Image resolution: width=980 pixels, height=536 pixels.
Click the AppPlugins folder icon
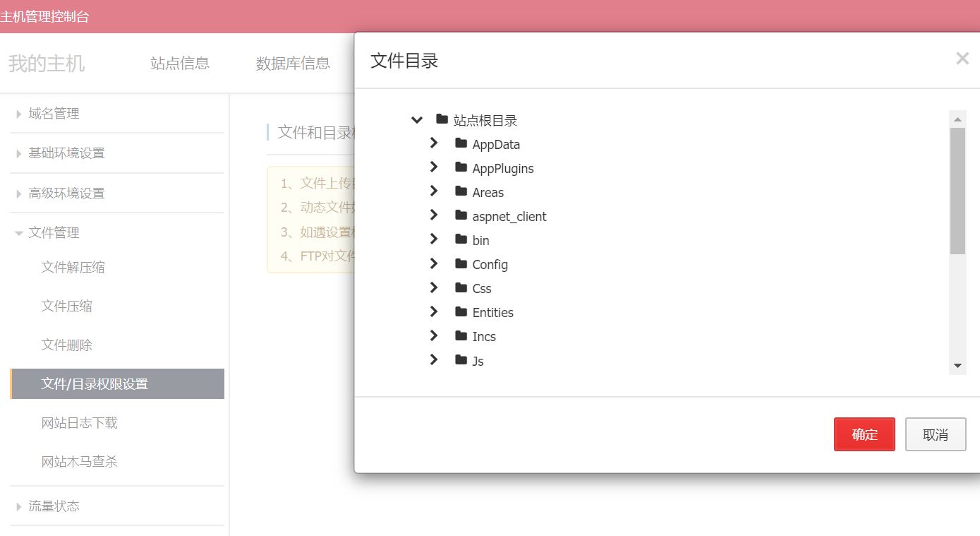pyautogui.click(x=461, y=168)
